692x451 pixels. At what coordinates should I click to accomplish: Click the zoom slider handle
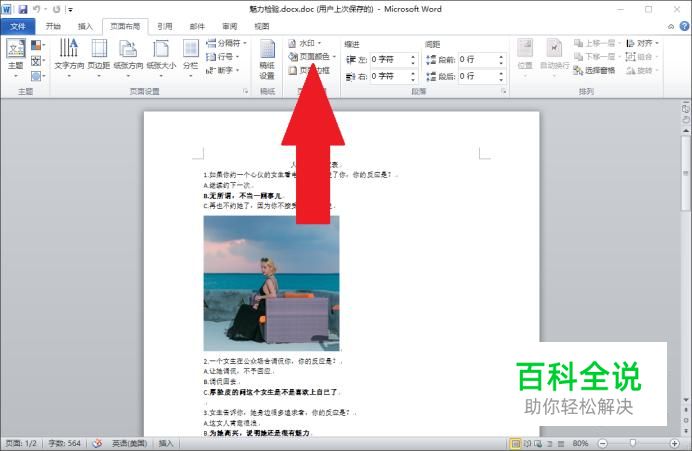point(633,443)
